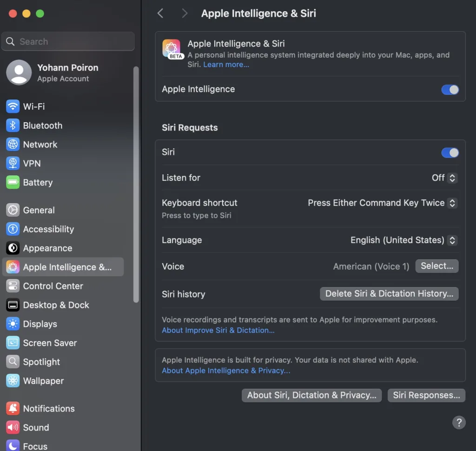Open Accessibility settings
This screenshot has width=476, height=451.
[x=63, y=229]
